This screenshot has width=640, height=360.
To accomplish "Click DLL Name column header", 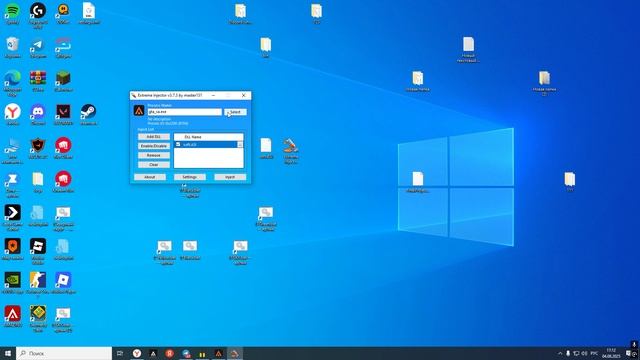I will point(209,137).
